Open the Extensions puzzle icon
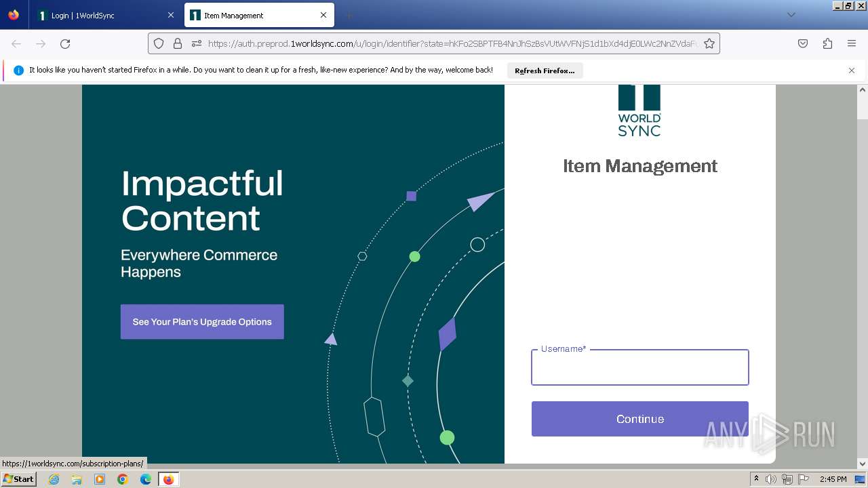This screenshot has width=868, height=488. point(827,43)
